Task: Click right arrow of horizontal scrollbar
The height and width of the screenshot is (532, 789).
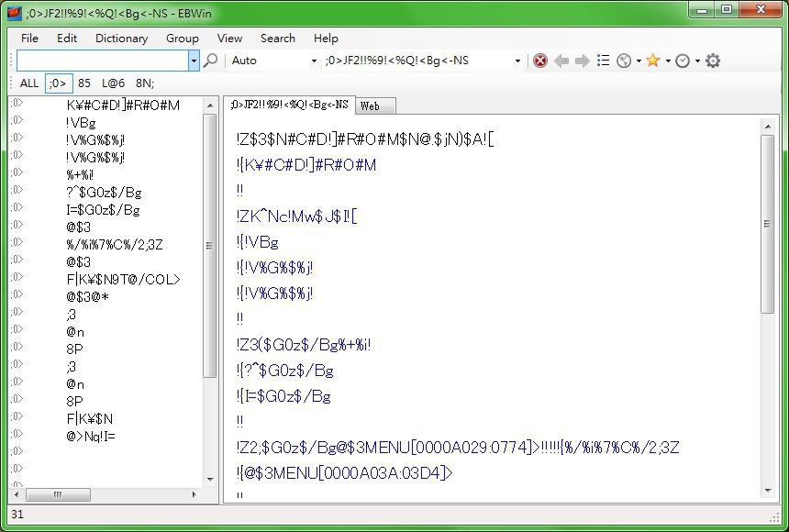Action: point(194,494)
